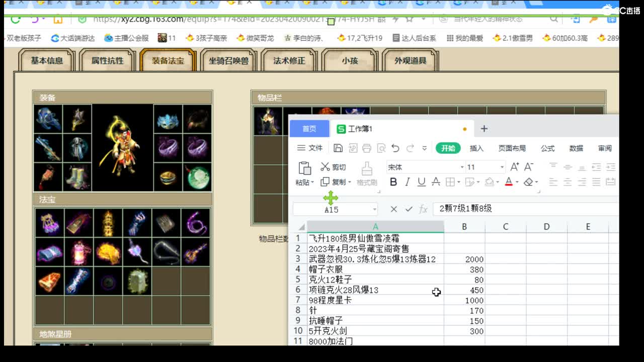Open the name box A15 dropdown
644x362 pixels.
375,209
